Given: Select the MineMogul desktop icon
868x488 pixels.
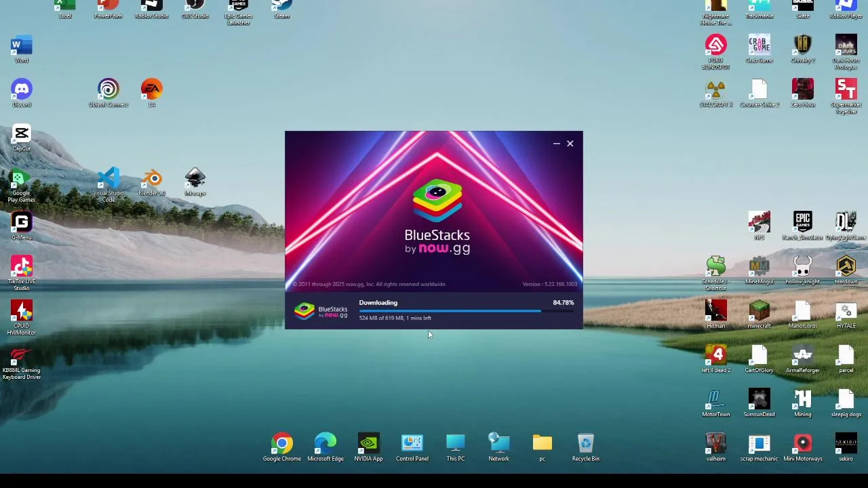Looking at the screenshot, I should (x=759, y=270).
